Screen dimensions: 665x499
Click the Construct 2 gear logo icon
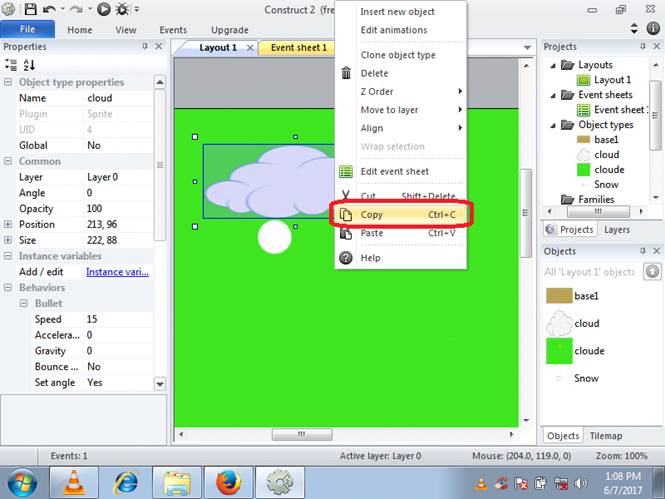tap(8, 8)
